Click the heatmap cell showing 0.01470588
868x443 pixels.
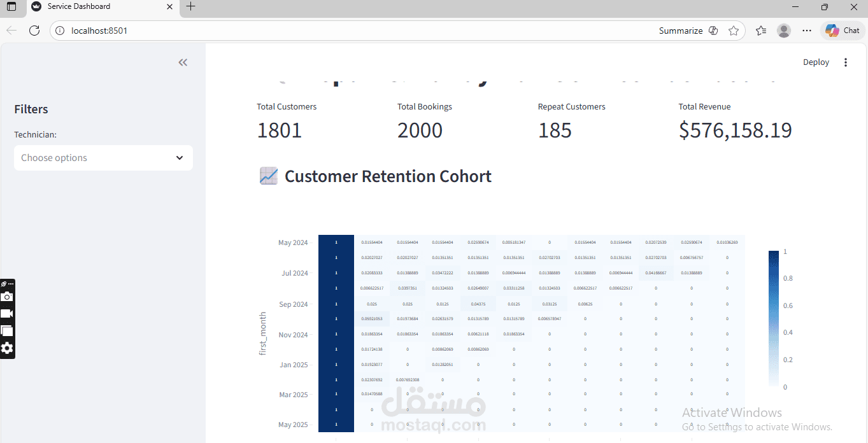(371, 395)
